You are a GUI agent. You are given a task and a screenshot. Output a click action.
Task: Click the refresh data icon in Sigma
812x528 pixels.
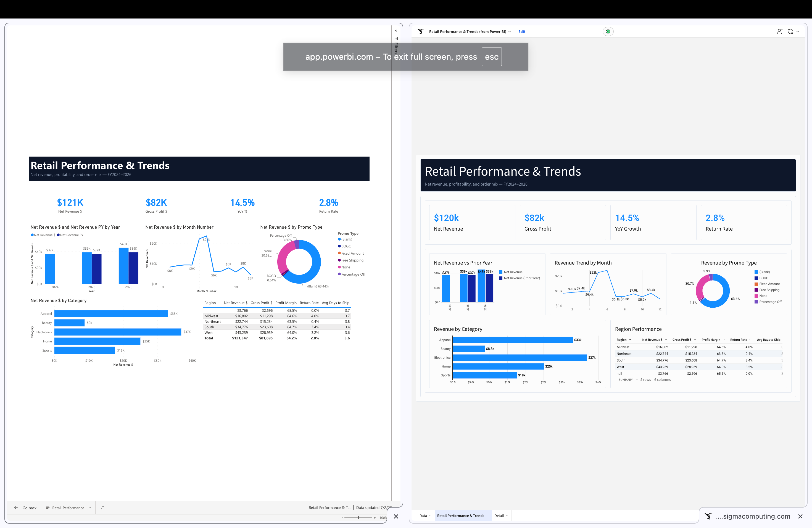click(790, 31)
